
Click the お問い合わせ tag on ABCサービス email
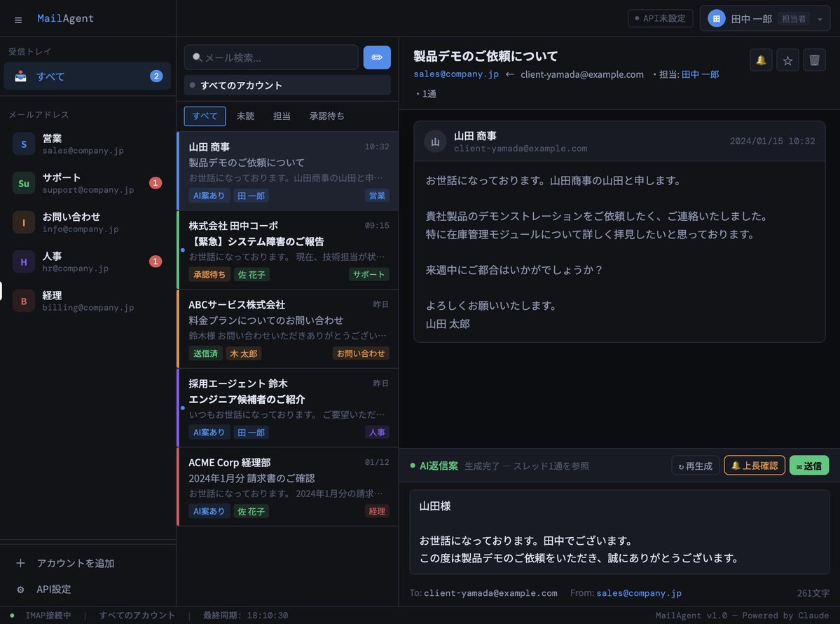(x=361, y=353)
